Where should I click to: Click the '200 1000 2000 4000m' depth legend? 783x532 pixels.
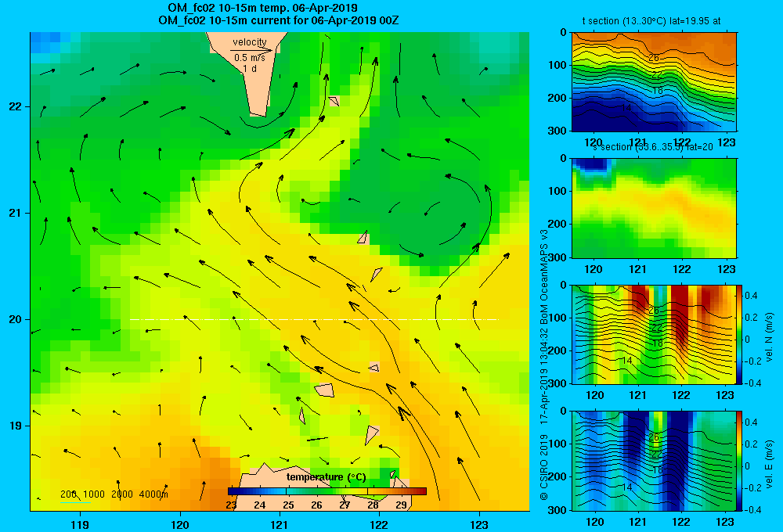[x=114, y=494]
